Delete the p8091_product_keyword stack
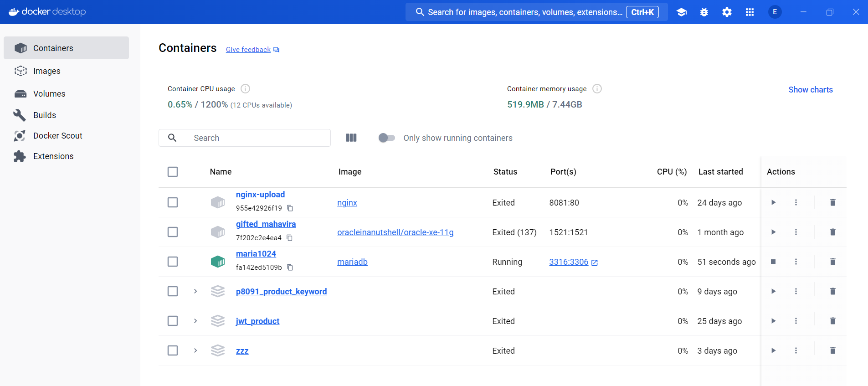 coord(832,291)
